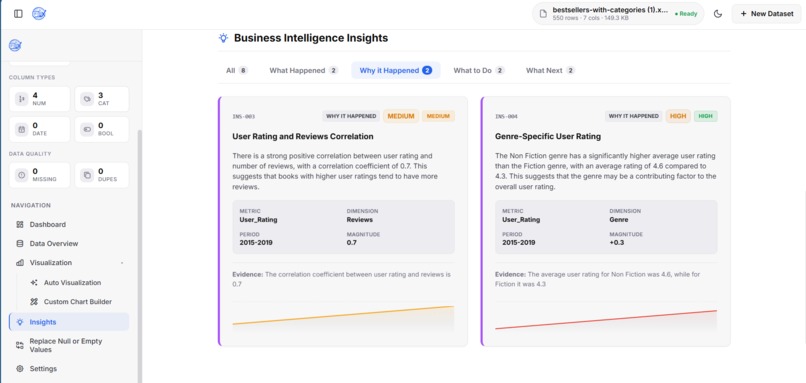The width and height of the screenshot is (806, 383).
Task: Click User Rating and Reviews Correlation title
Action: 303,137
